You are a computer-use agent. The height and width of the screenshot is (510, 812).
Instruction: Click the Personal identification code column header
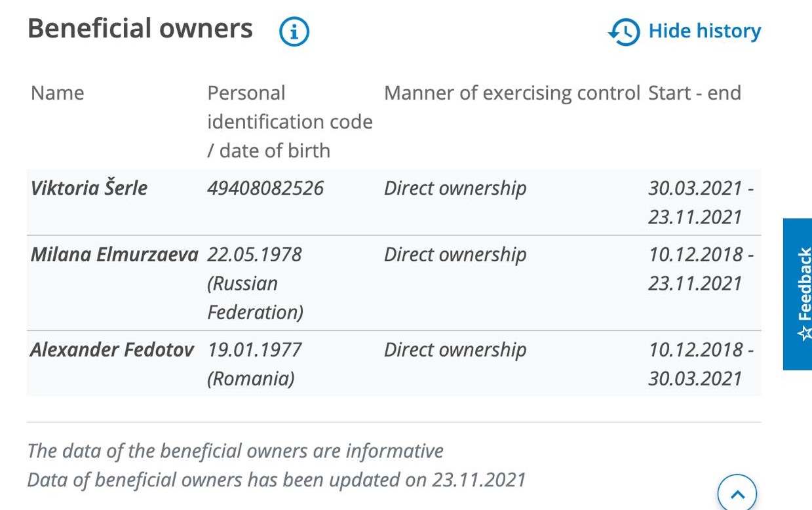(289, 121)
